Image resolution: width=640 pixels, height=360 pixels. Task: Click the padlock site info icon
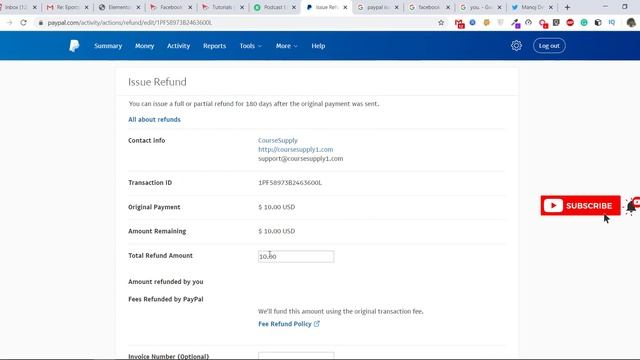(x=40, y=23)
